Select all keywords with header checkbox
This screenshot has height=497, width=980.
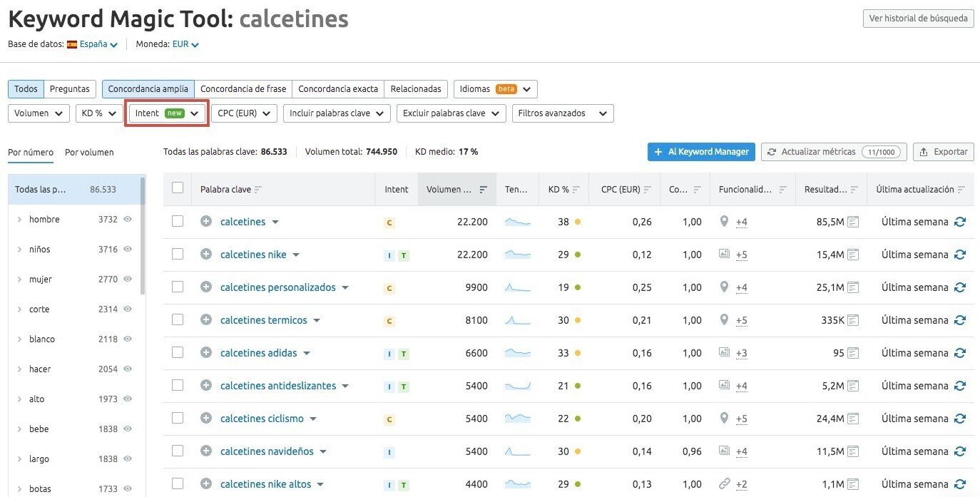(x=178, y=188)
